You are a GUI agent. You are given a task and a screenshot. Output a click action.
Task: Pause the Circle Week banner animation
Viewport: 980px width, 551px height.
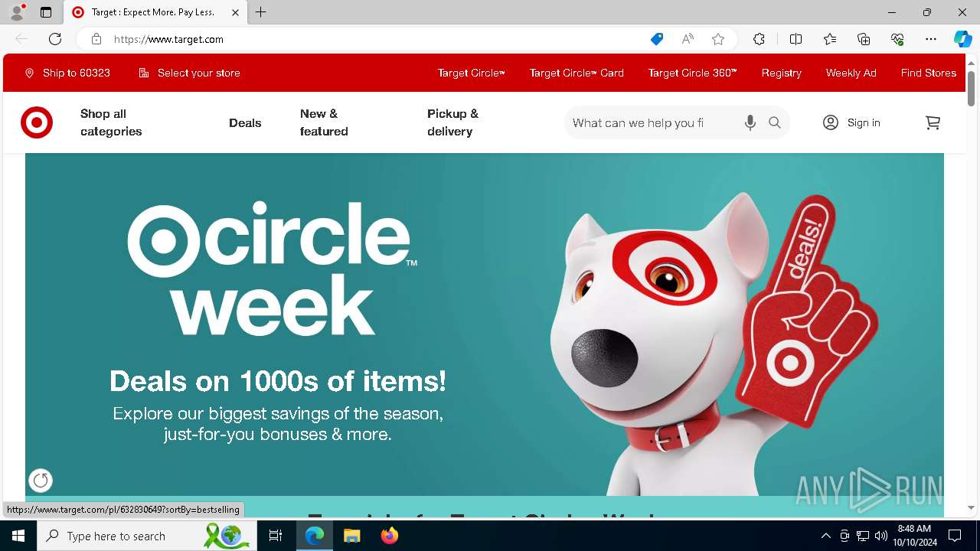(x=41, y=481)
